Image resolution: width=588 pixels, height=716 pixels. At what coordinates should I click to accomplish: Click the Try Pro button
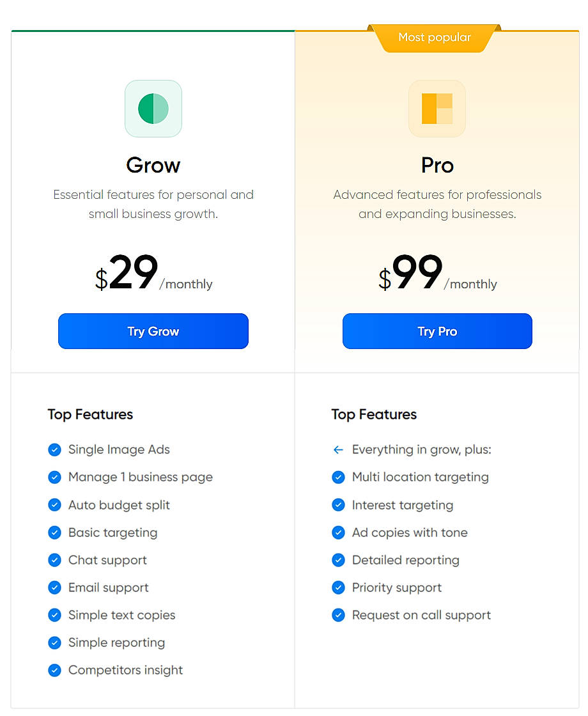[437, 331]
